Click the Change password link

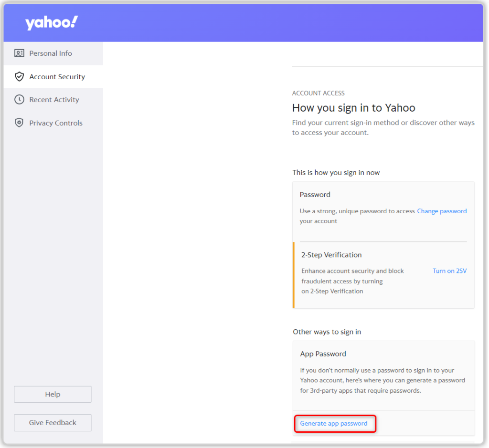click(x=442, y=211)
